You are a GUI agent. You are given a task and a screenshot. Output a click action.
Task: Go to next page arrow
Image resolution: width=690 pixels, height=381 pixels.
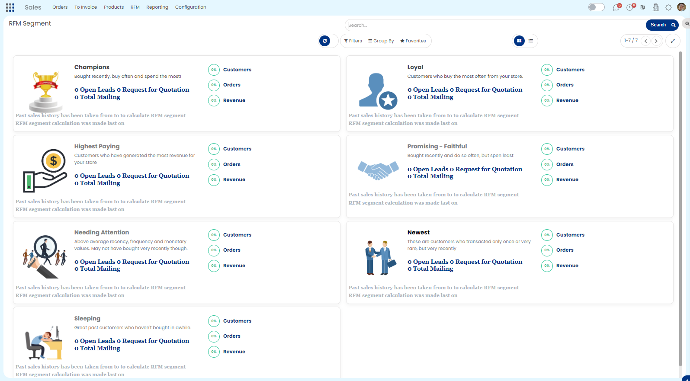pyautogui.click(x=656, y=41)
